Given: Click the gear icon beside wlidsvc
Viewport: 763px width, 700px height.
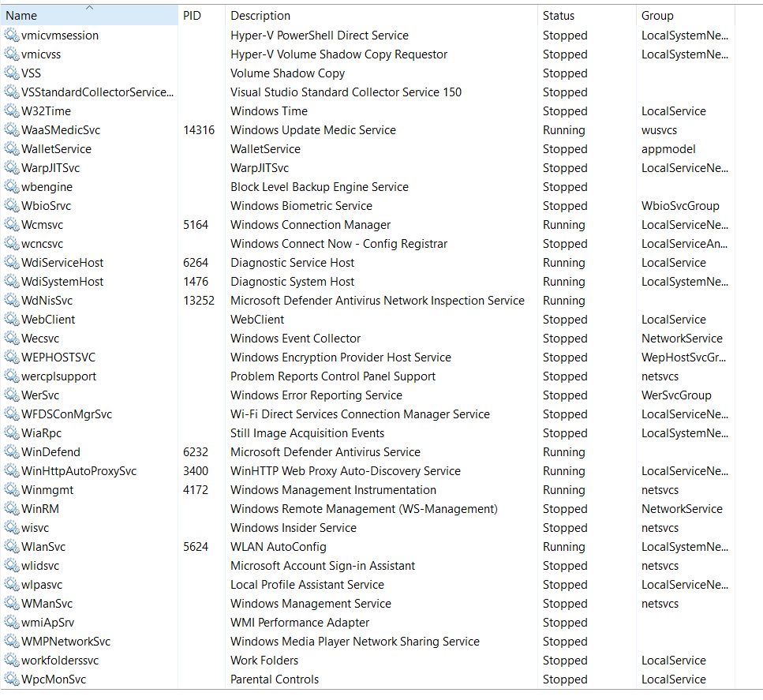Looking at the screenshot, I should [x=12, y=566].
